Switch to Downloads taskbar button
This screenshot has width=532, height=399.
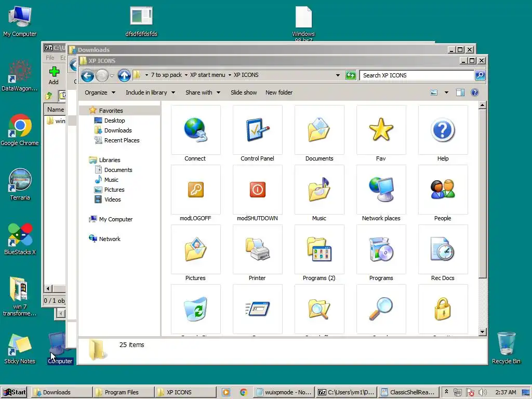tap(62, 392)
